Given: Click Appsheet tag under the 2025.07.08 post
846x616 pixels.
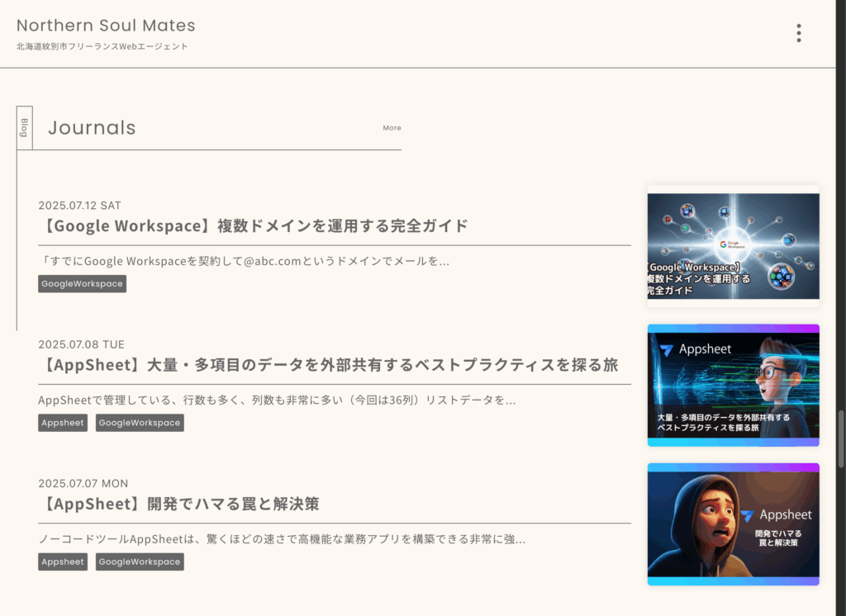Looking at the screenshot, I should click(63, 423).
